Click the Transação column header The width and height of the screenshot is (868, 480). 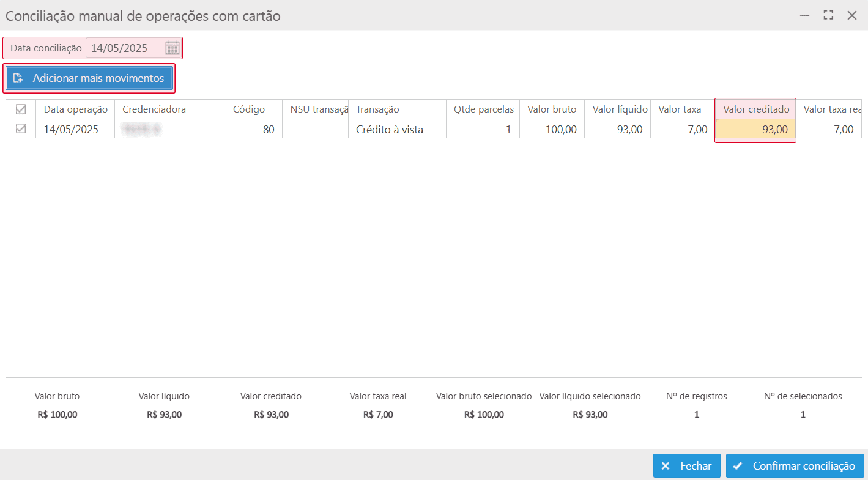377,109
